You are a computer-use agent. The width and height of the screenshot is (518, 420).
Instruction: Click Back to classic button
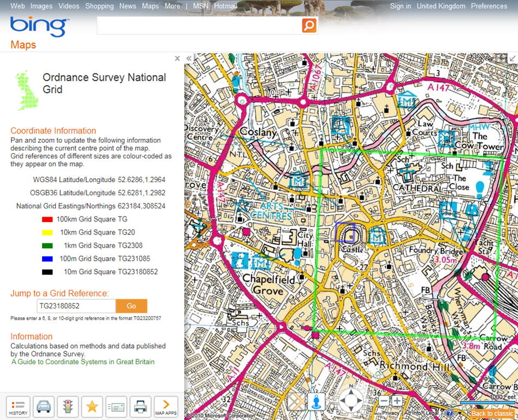click(492, 413)
